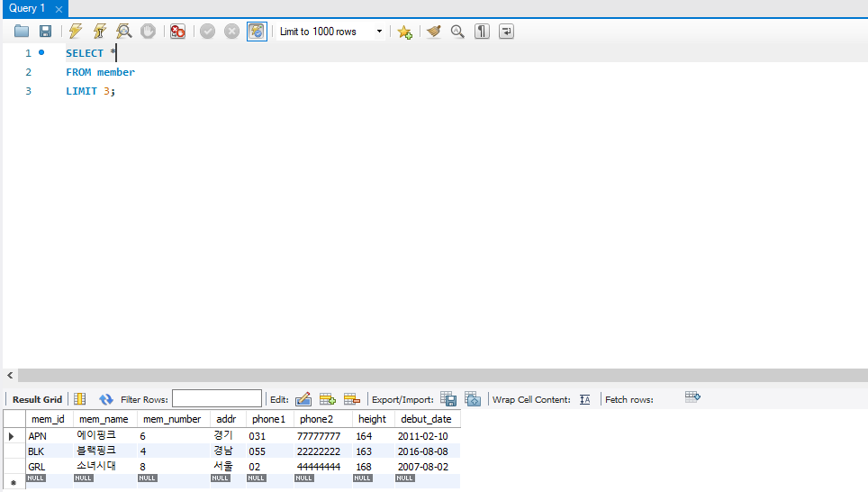Image resolution: width=868 pixels, height=492 pixels.
Task: Focus the Filter Rows input field
Action: point(217,398)
